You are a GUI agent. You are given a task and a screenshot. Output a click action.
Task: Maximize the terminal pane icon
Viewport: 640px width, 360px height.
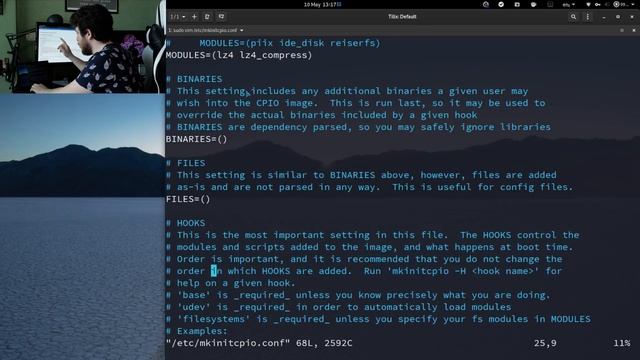[622, 30]
